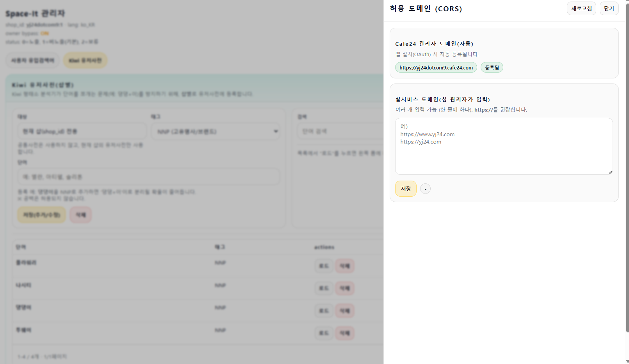The height and width of the screenshot is (364, 629).
Task: Save service domains with the 저장 button
Action: pyautogui.click(x=406, y=189)
